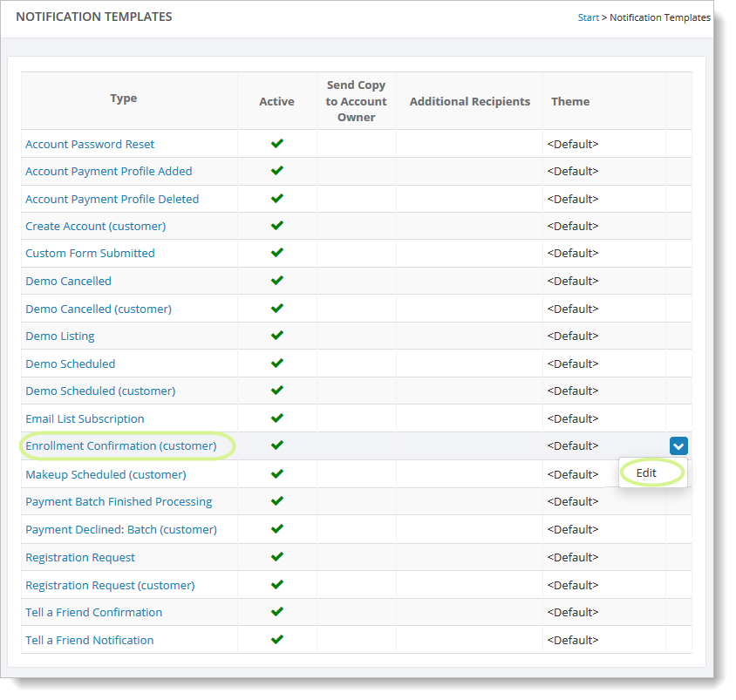The image size is (736, 700).
Task: Click the <Default> theme for Tell a Friend Notification
Action: [x=573, y=640]
